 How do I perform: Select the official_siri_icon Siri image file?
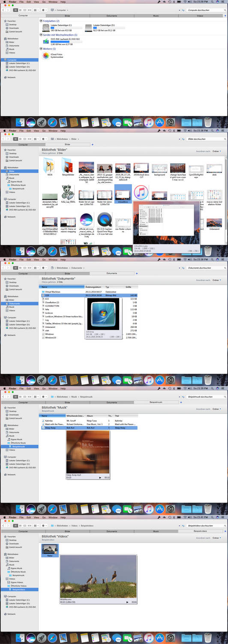coord(86,224)
